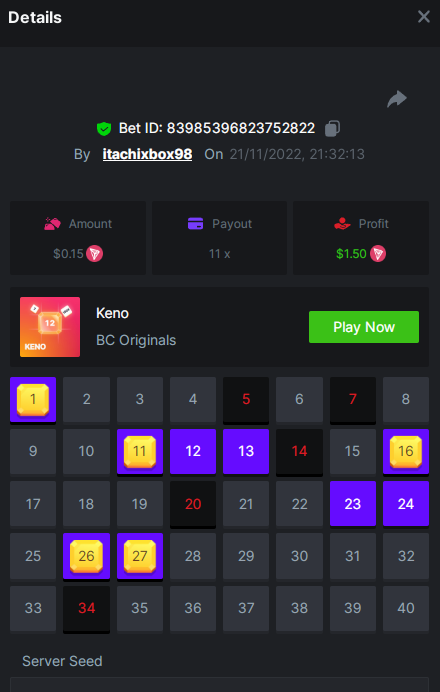The width and height of the screenshot is (440, 692).
Task: Select gem tile number 27
Action: click(140, 557)
